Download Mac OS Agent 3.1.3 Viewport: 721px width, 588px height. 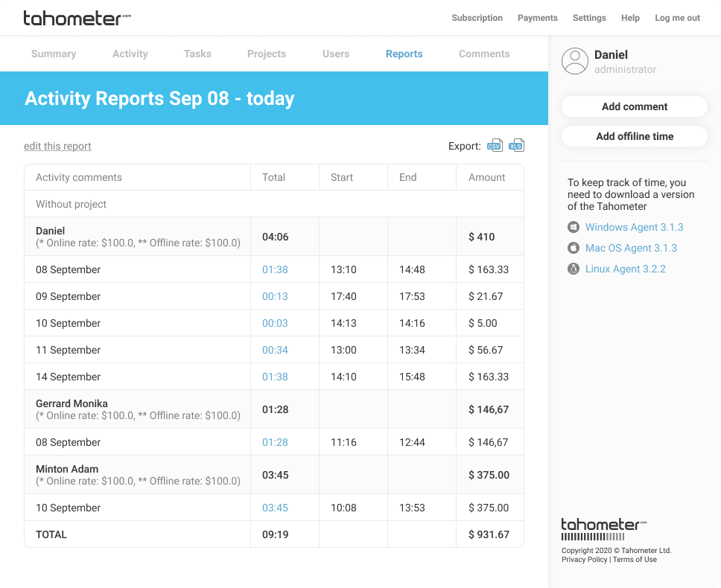[x=631, y=248]
